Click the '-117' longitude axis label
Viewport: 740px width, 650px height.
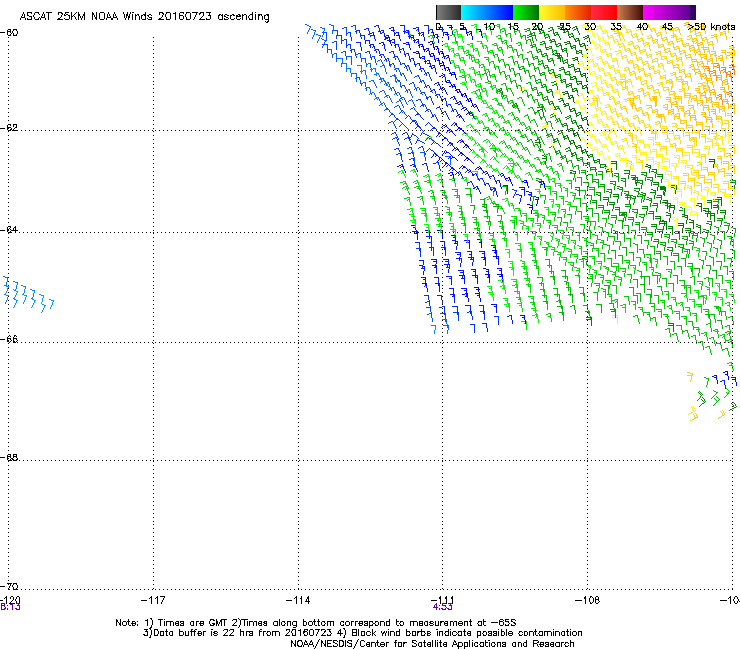click(153, 600)
